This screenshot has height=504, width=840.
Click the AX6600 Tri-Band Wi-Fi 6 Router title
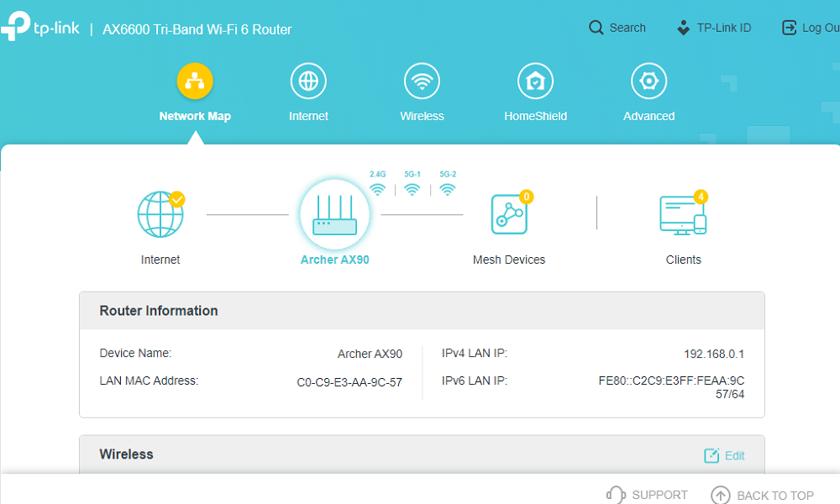[x=197, y=29]
